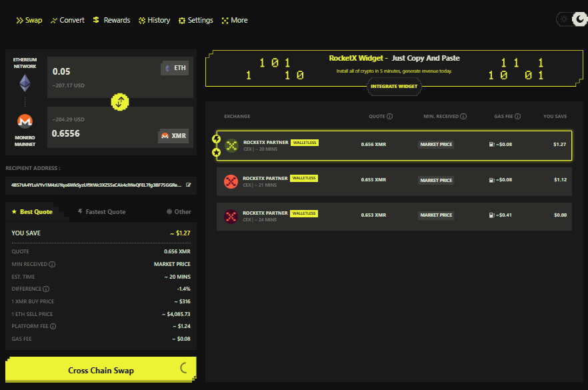Viewport: 588px width, 390px height.
Task: Click the Difference info icon
Action: (46, 289)
